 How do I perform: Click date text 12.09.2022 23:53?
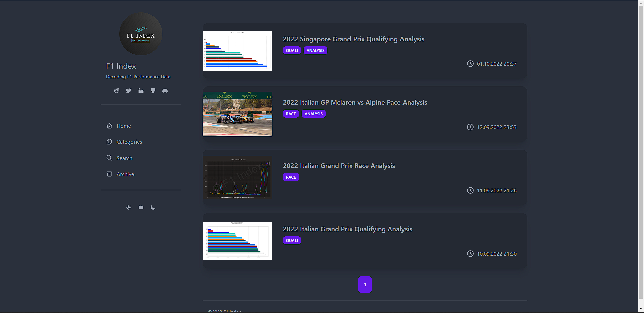497,127
